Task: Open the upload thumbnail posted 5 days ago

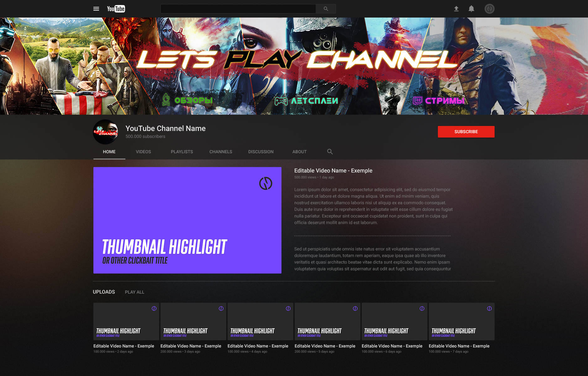Action: pyautogui.click(x=328, y=321)
